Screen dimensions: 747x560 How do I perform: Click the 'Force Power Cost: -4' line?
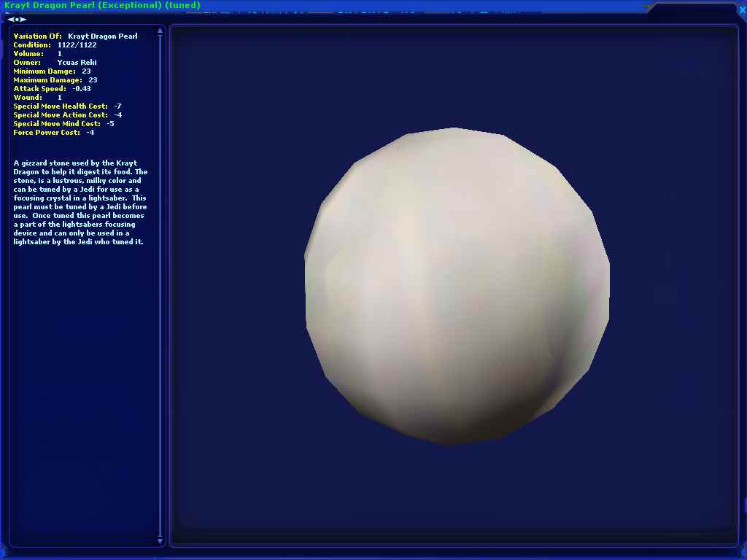[54, 133]
